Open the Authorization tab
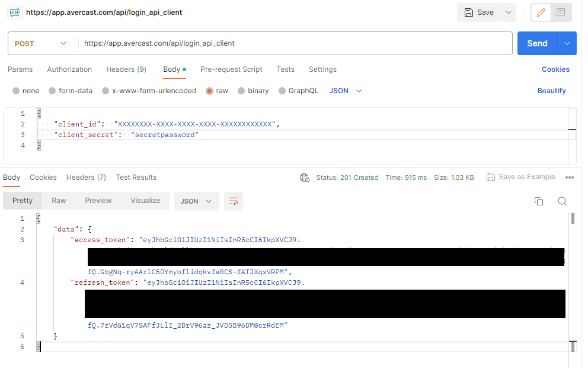The height and width of the screenshot is (368, 588). point(69,69)
